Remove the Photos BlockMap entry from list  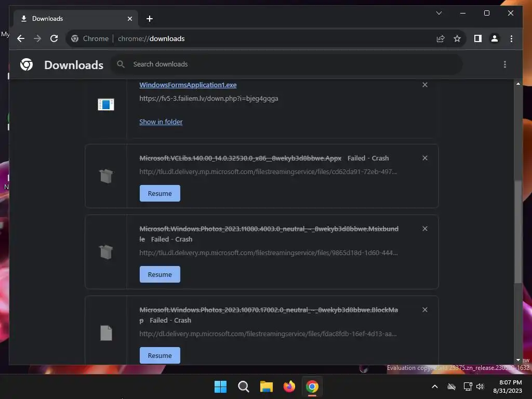tap(425, 310)
